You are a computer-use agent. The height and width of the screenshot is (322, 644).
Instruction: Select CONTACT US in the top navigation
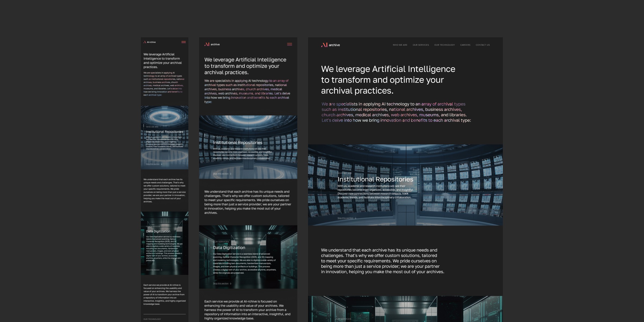[x=482, y=45]
